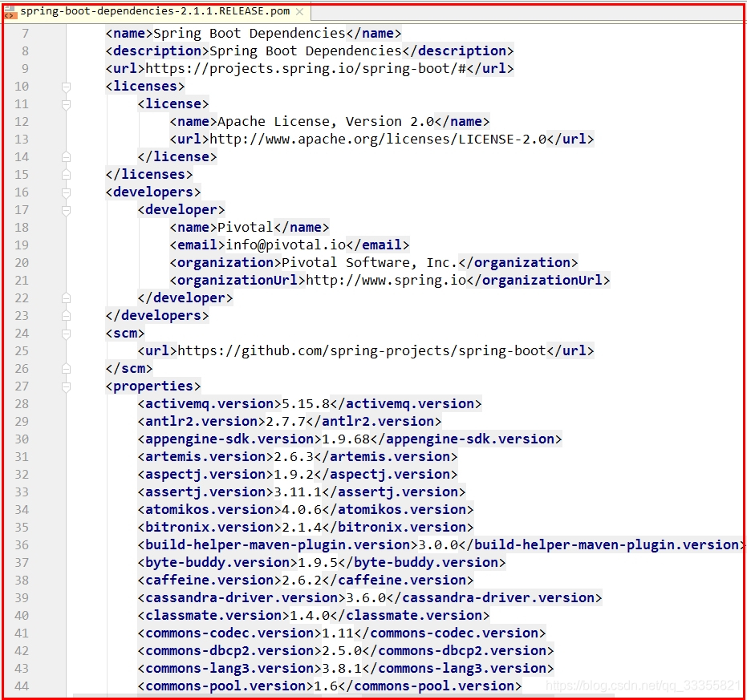
Task: Click 'Pivotal Software, Inc.' organization text
Action: [369, 262]
